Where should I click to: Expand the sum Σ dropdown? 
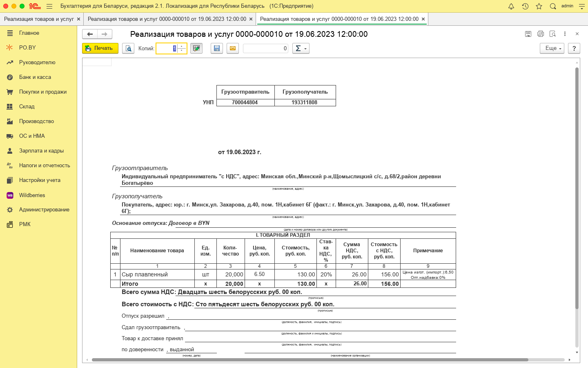click(x=301, y=48)
